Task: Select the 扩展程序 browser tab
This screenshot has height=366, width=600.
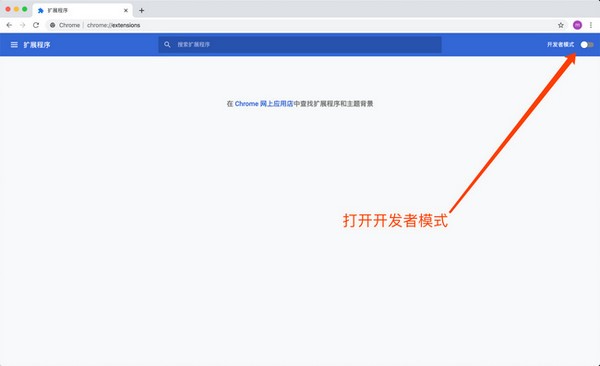Action: tap(83, 10)
